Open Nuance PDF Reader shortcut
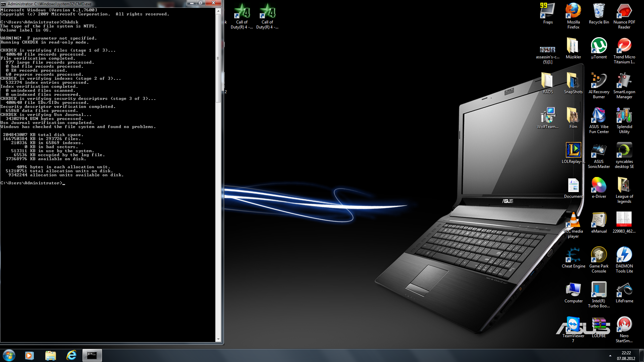This screenshot has width=644, height=362. tap(624, 16)
